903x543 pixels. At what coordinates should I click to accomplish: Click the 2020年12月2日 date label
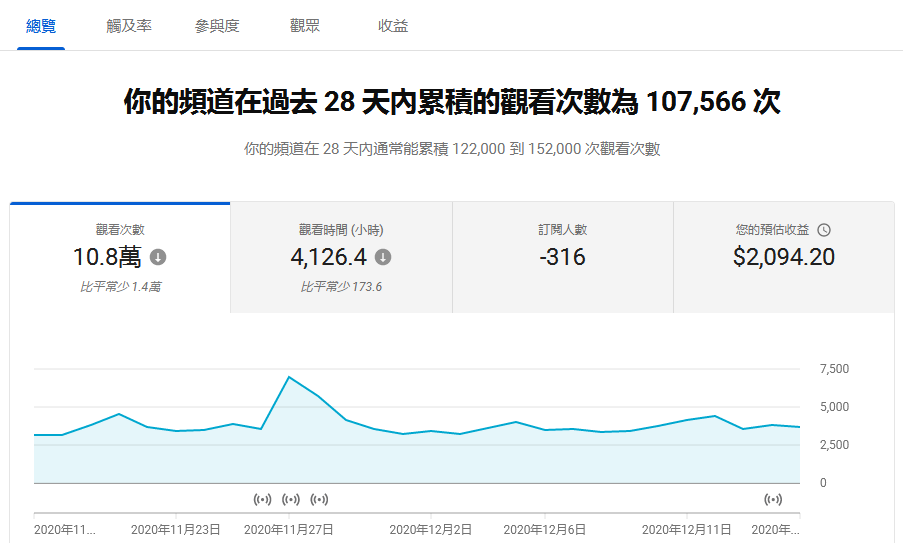coord(431,530)
